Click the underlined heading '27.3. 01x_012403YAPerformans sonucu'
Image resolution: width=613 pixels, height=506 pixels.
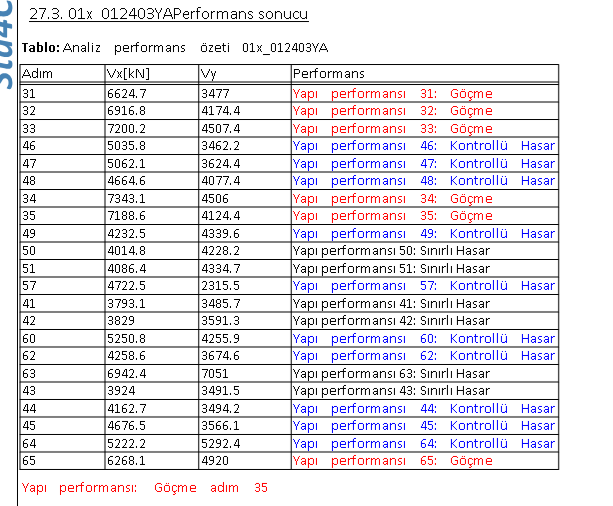[x=167, y=14]
